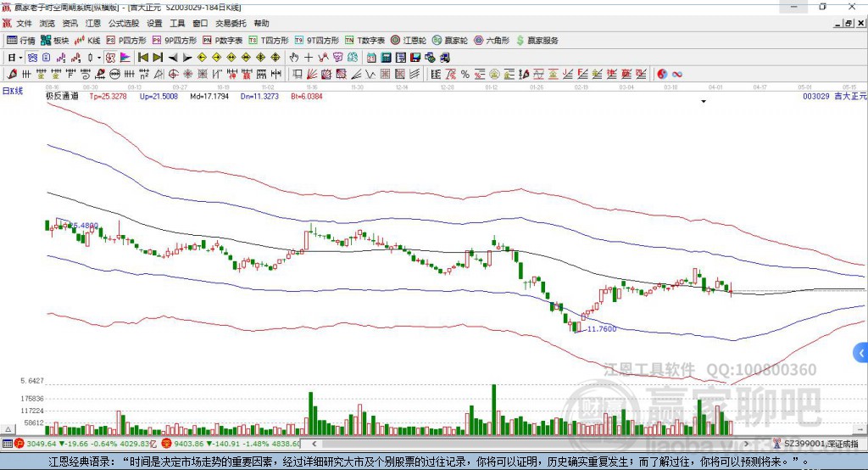Select the percent % line tool

tap(465, 74)
